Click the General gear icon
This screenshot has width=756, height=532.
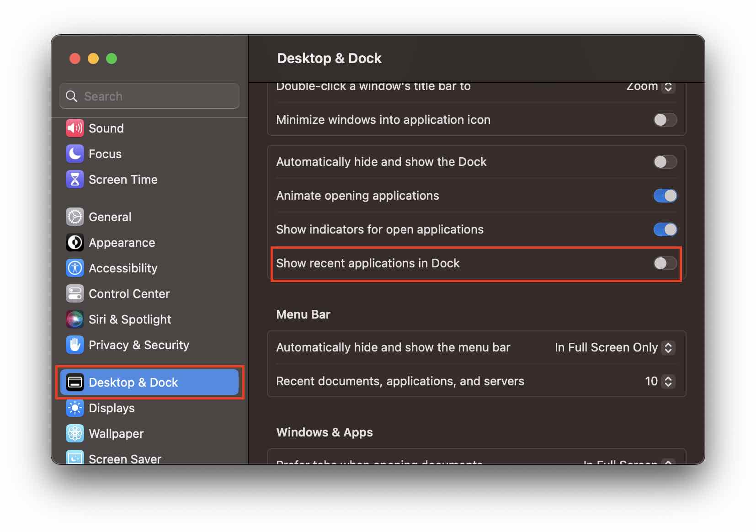tap(75, 217)
